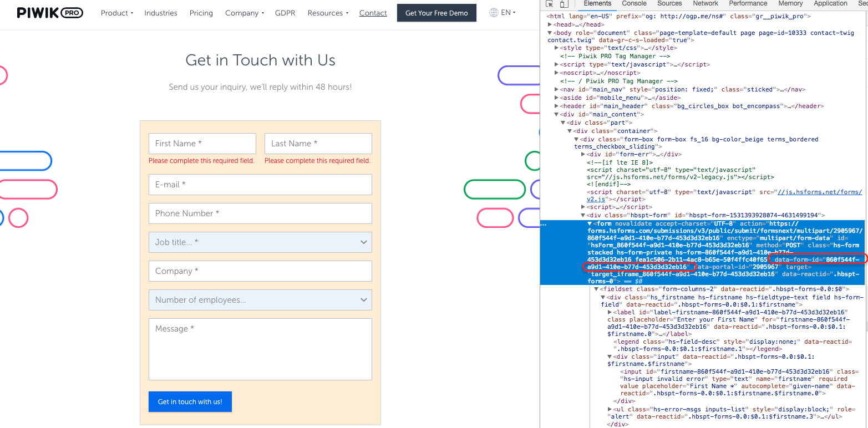Image resolution: width=868 pixels, height=428 pixels.
Task: Open the EN language dropdown
Action: click(x=508, y=12)
